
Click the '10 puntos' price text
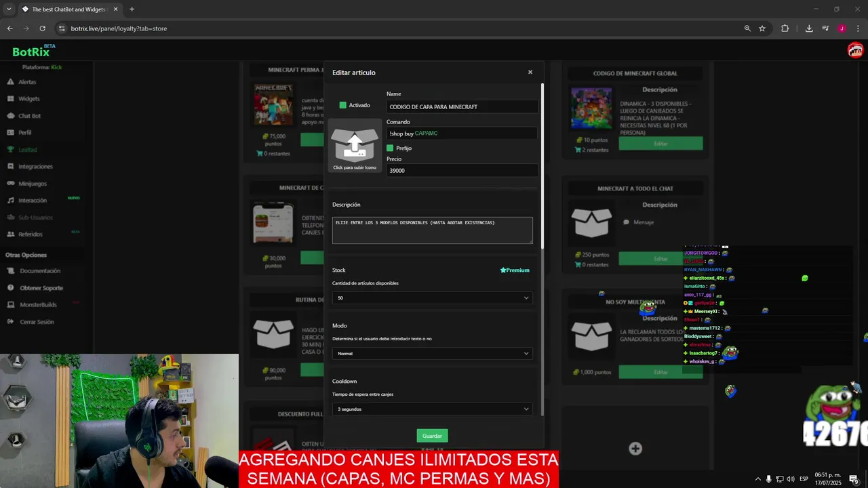pyautogui.click(x=591, y=140)
